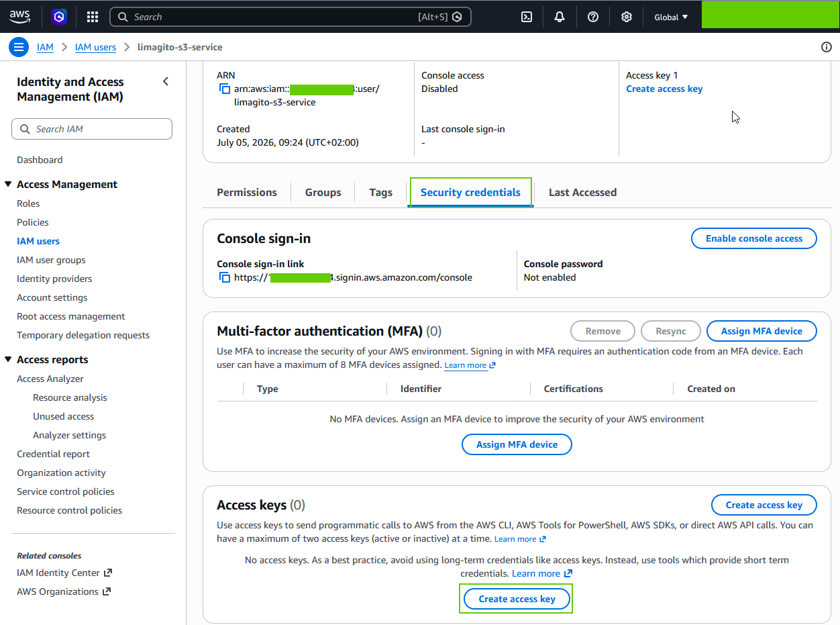Click Enable console access button
This screenshot has width=840, height=625.
(x=754, y=238)
